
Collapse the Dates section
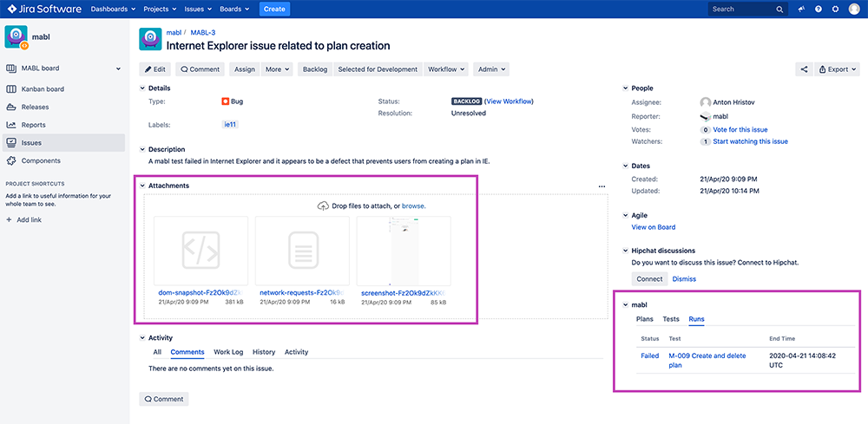(x=626, y=166)
